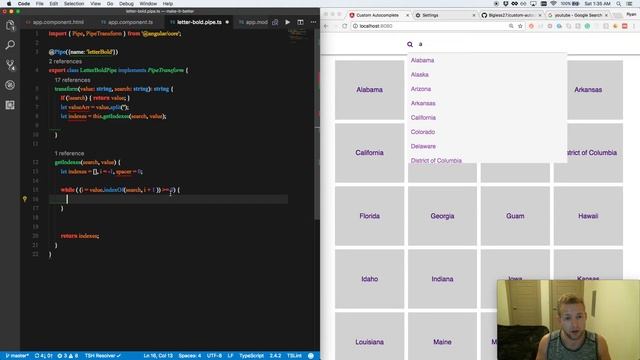Select the letter-bold.pipe.ts tab
The image size is (640, 360).
(199, 22)
